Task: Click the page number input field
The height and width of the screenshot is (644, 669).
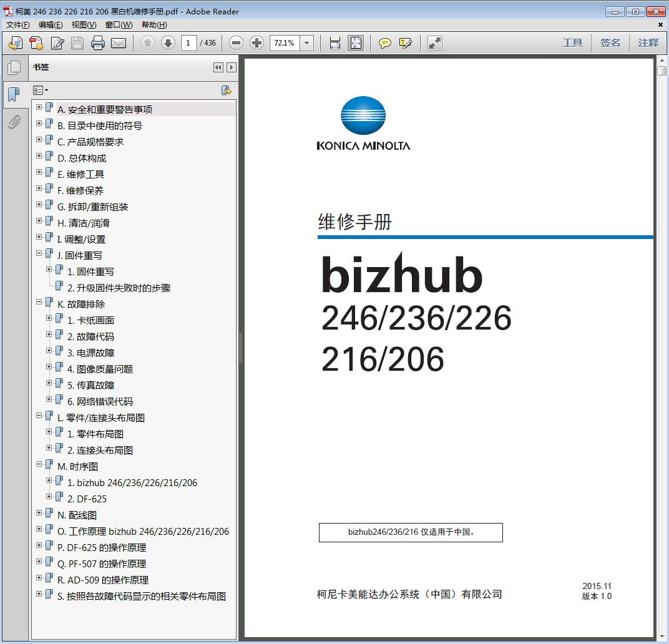Action: (188, 43)
